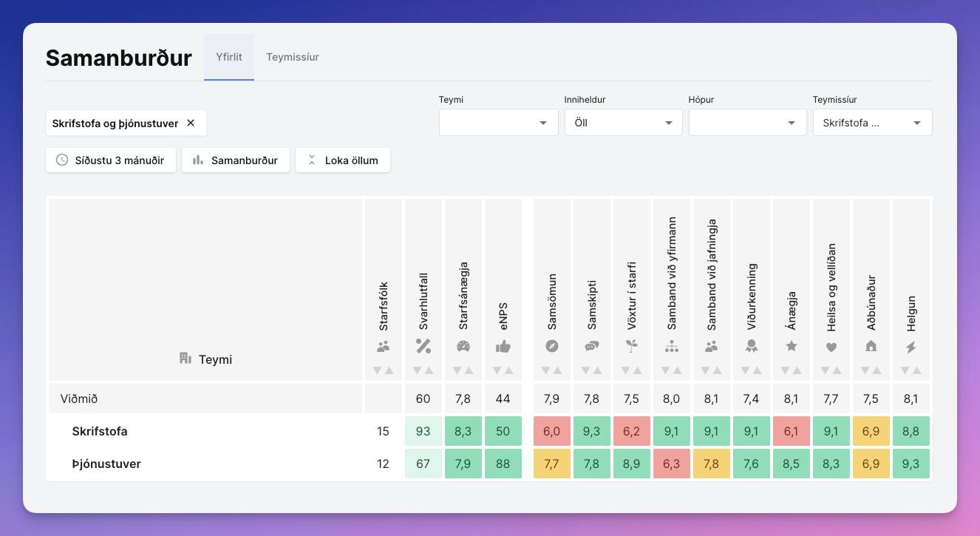This screenshot has width=980, height=536.
Task: Click the eNPS thumbs-up column icon
Action: tap(503, 345)
